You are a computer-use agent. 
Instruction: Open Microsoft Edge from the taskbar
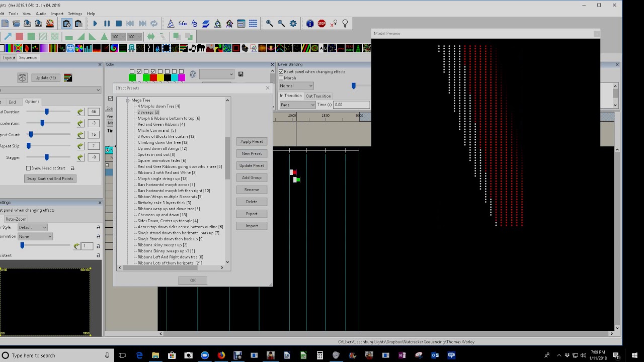coord(139,355)
